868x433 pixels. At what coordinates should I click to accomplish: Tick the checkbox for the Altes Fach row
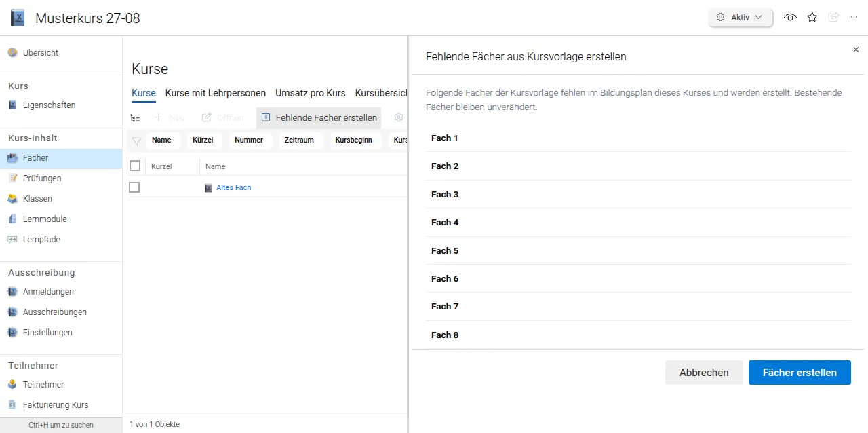pyautogui.click(x=134, y=187)
